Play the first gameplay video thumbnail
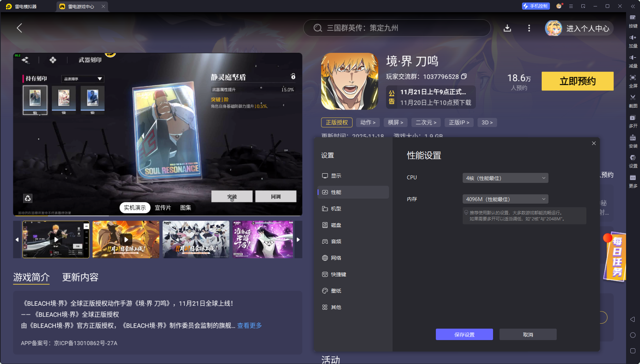The image size is (640, 364). pyautogui.click(x=56, y=239)
